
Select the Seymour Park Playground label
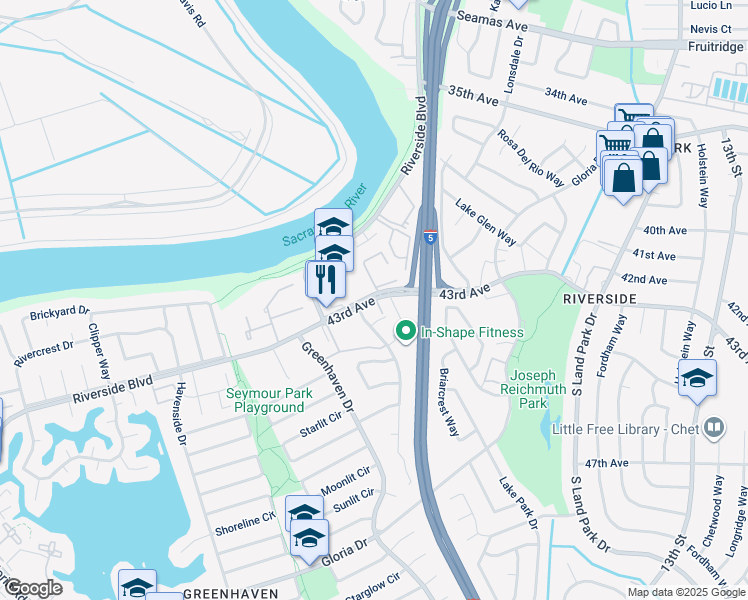tap(269, 400)
